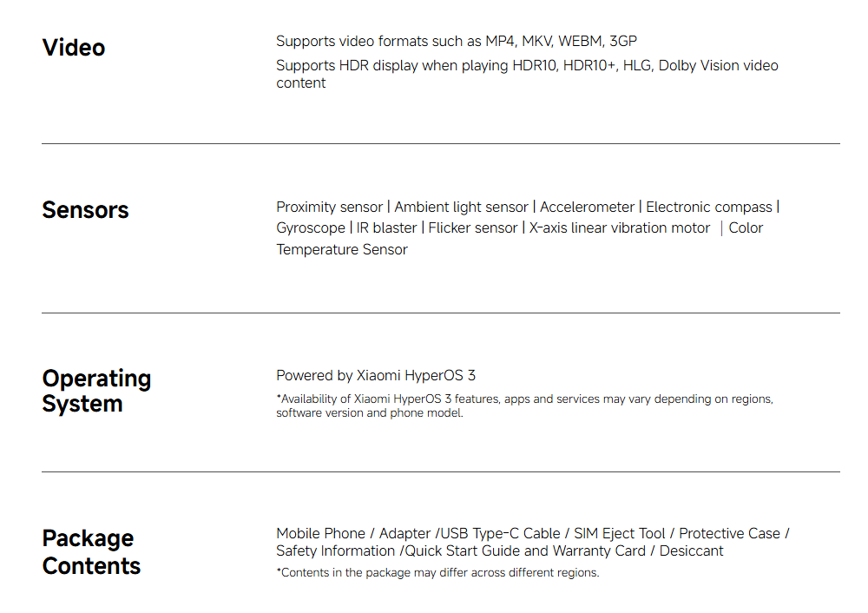Click the Sensors section heading
Viewport: 868px width, 613px height.
coord(85,210)
